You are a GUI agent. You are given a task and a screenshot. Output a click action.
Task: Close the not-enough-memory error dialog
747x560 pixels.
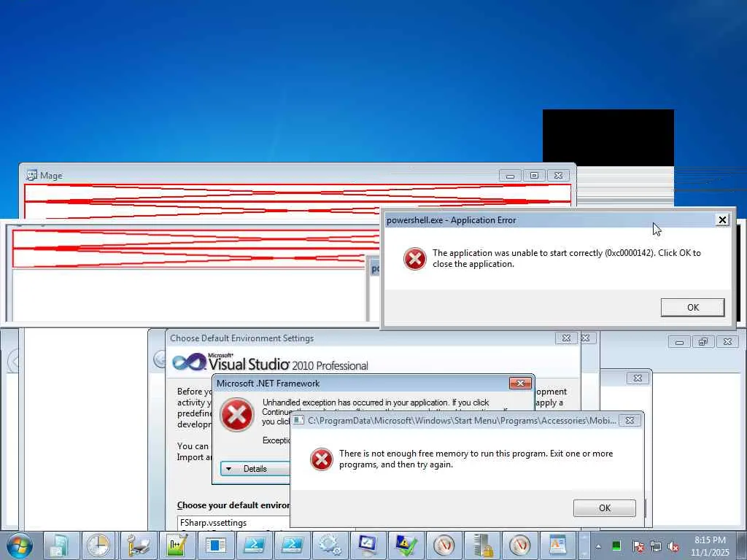coord(630,421)
